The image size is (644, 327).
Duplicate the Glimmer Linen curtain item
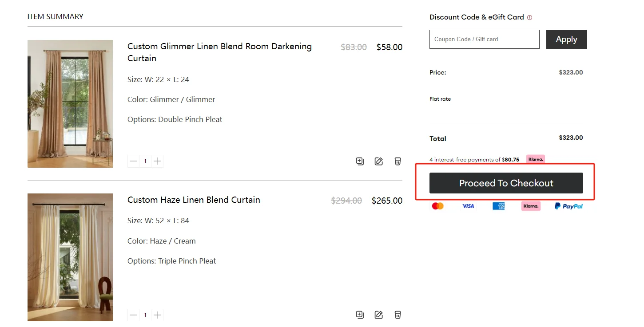click(360, 161)
